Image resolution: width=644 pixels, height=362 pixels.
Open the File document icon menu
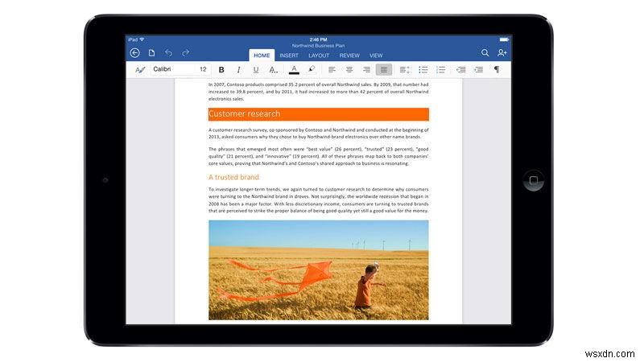click(x=151, y=53)
